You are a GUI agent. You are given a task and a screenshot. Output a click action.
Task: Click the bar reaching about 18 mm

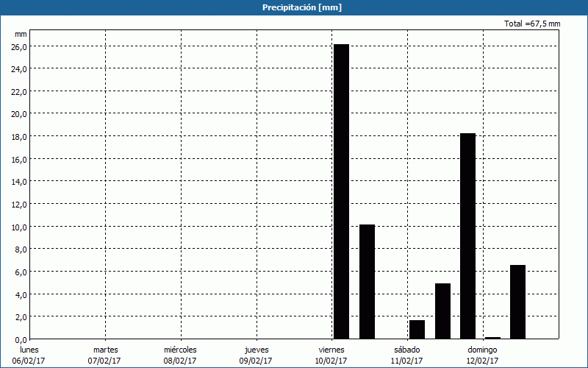tap(467, 236)
